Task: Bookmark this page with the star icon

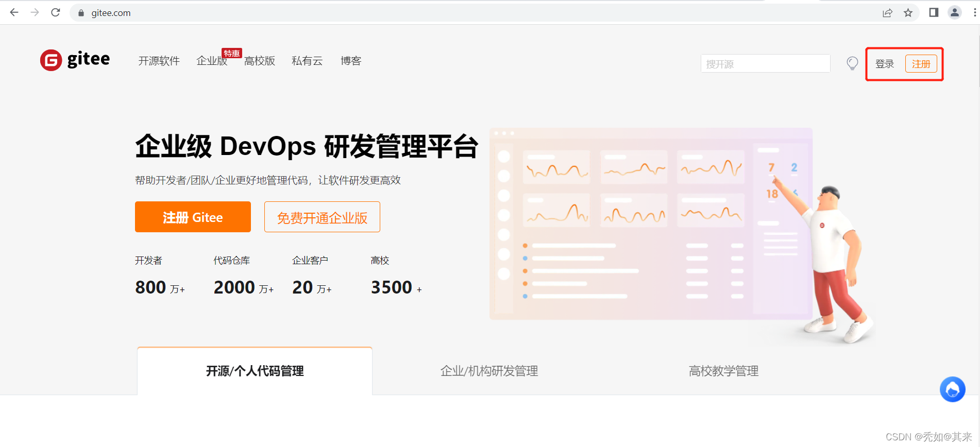Action: [x=908, y=13]
